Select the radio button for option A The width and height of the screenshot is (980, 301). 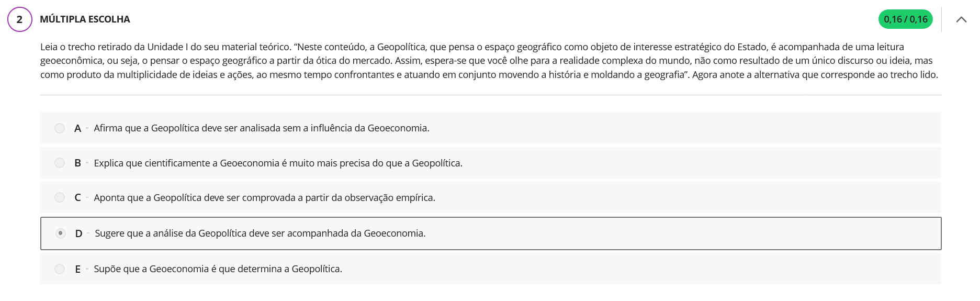[60, 128]
